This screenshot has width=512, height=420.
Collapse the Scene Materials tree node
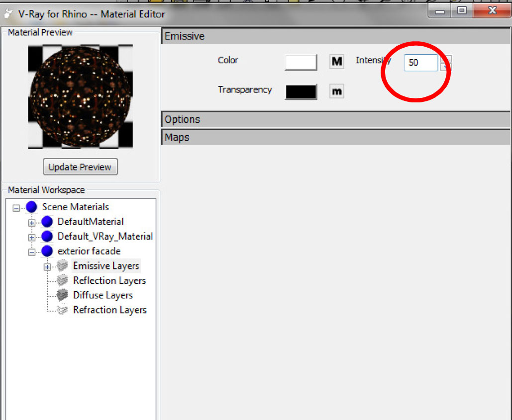[x=16, y=208]
